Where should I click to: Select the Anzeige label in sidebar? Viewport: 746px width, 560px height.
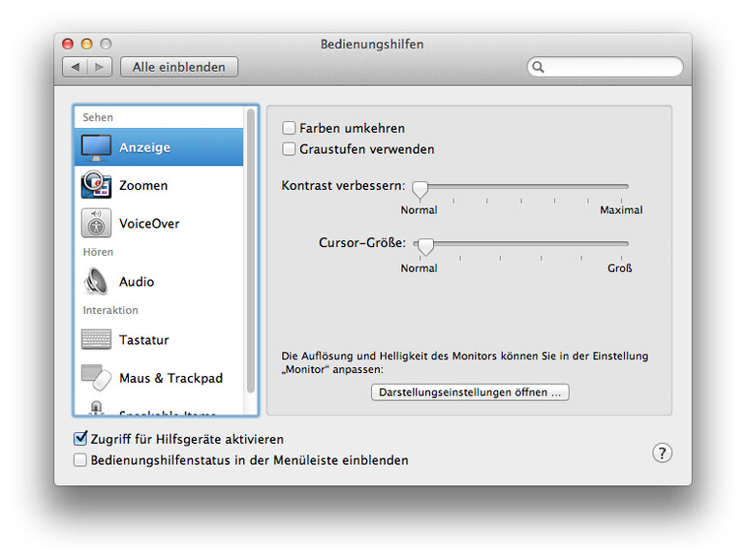point(144,147)
